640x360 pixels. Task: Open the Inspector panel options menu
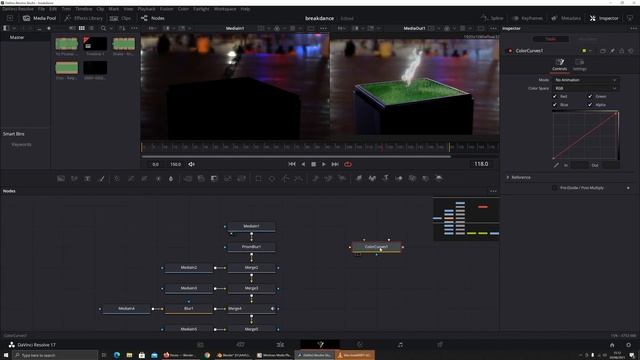pyautogui.click(x=633, y=29)
